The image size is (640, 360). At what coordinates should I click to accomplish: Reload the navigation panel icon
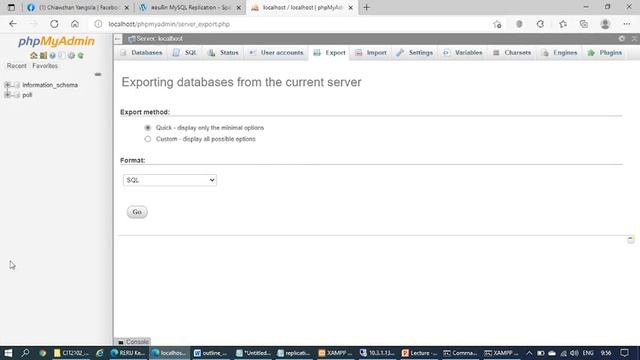[x=81, y=56]
